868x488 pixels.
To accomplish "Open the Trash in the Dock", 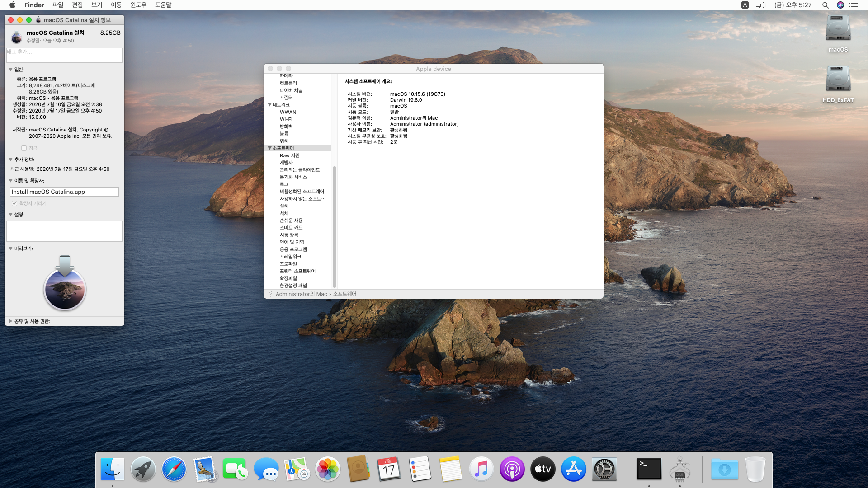I will pos(755,469).
